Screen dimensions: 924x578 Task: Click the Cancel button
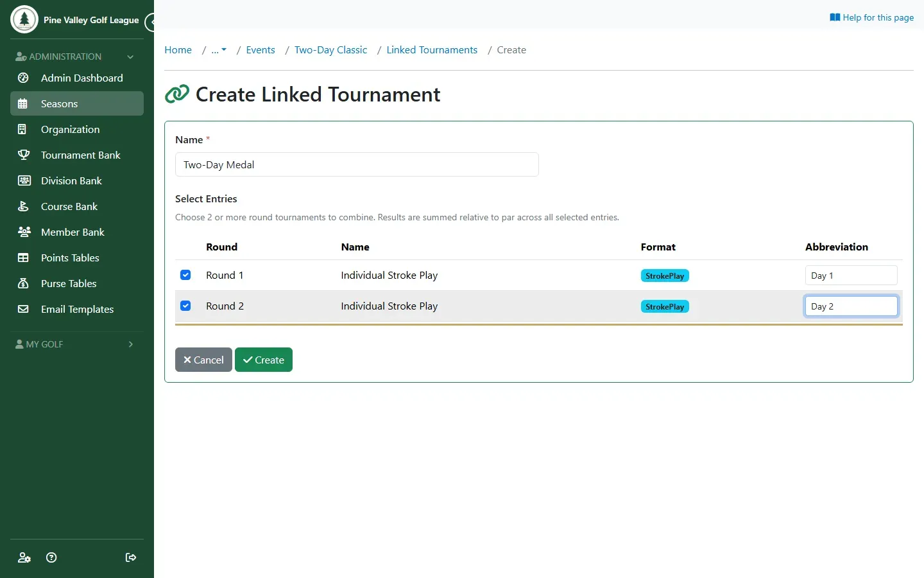coord(203,360)
